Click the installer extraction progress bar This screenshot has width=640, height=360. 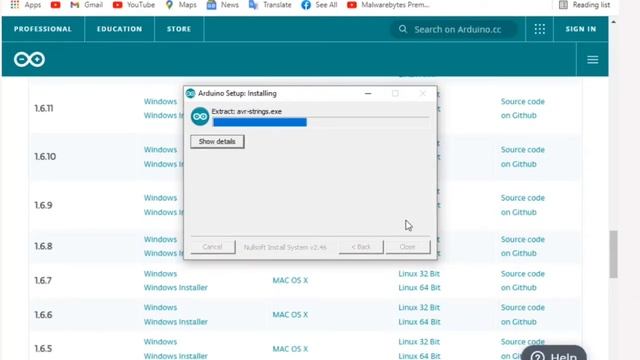(321, 122)
